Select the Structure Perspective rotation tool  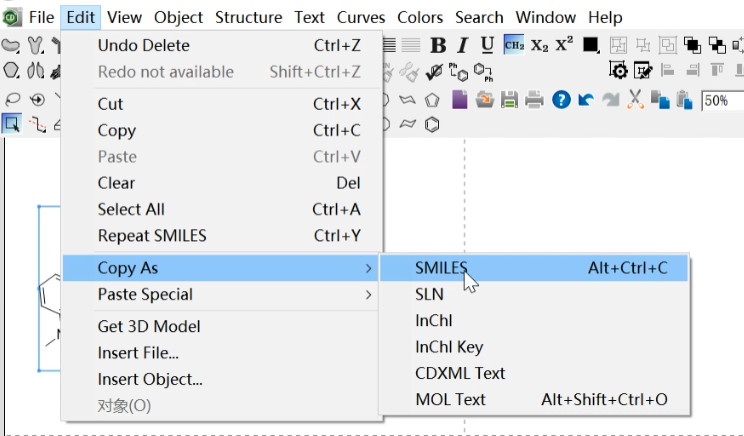click(37, 100)
